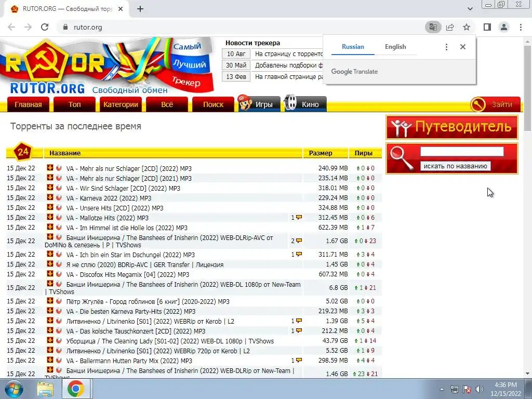Click the magnet icon for Unsere Hits
This screenshot has width=532, height=399.
point(59,207)
